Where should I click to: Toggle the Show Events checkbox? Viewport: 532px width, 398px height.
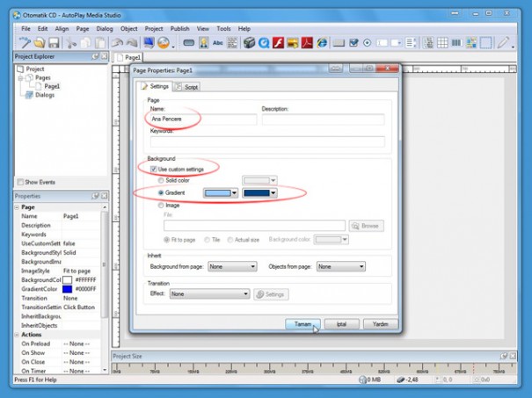point(20,182)
